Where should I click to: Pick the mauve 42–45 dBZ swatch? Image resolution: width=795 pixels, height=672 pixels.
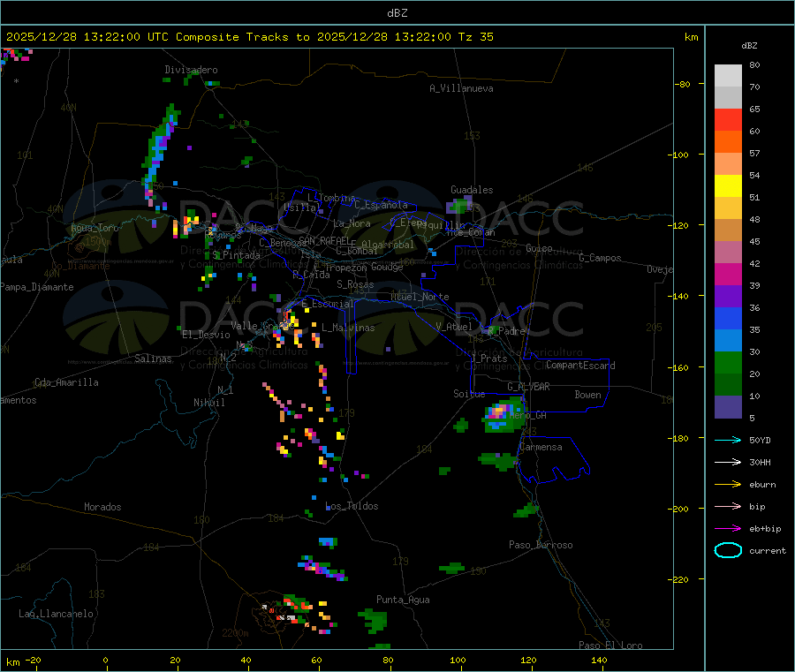[728, 253]
